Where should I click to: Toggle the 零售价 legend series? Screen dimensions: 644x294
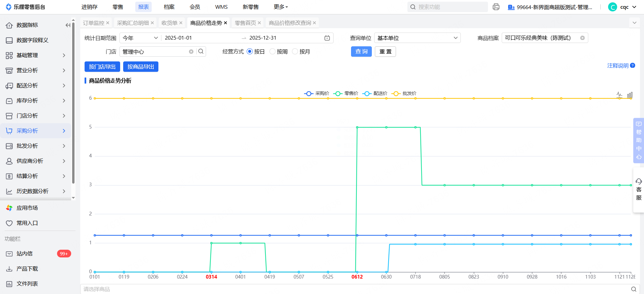click(346, 93)
